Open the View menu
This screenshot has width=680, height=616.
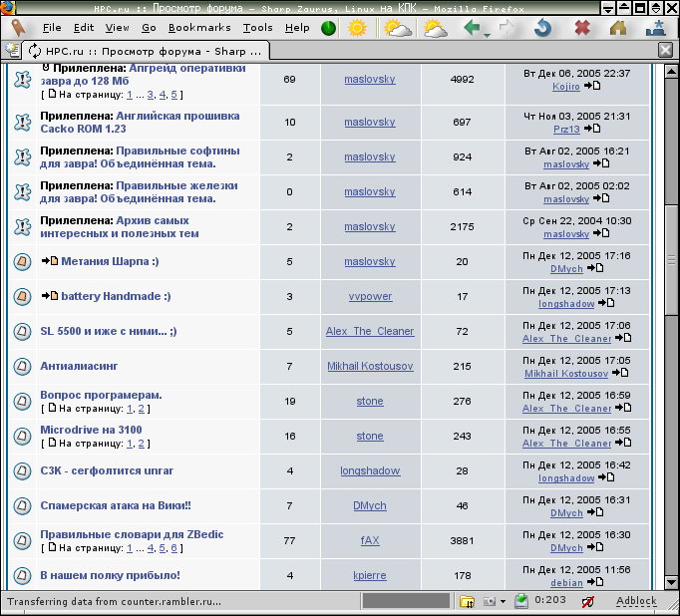coord(117,28)
